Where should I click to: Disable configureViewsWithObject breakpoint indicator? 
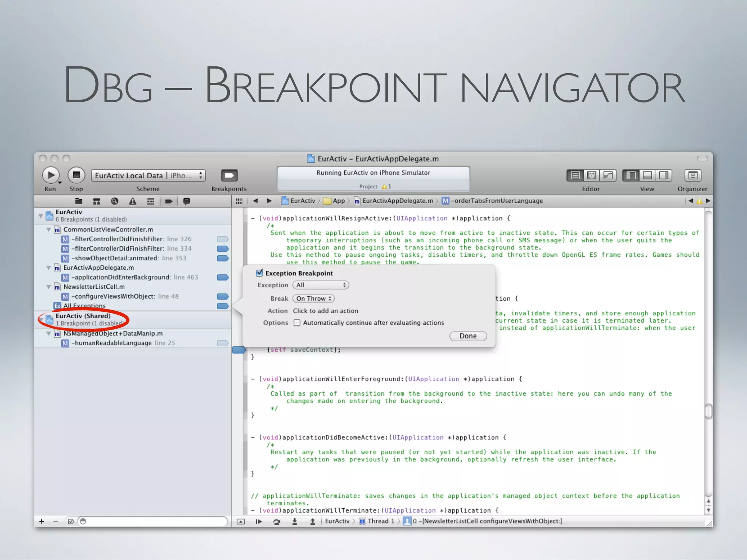[222, 296]
